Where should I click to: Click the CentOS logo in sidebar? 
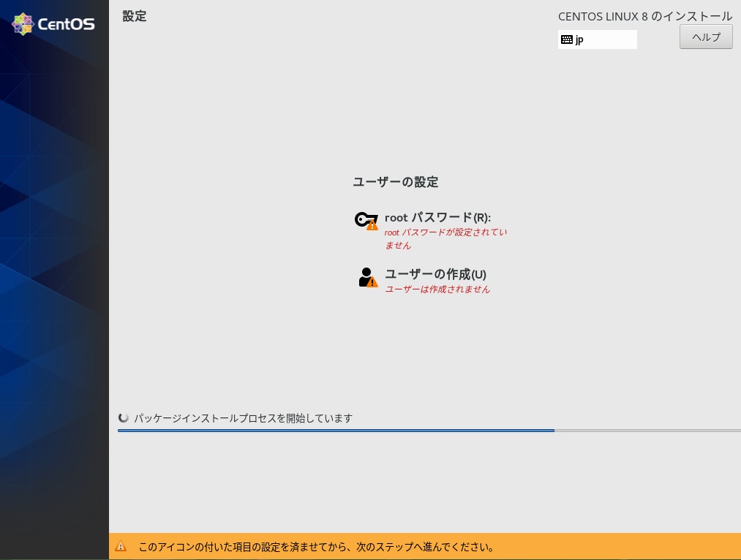[53, 24]
